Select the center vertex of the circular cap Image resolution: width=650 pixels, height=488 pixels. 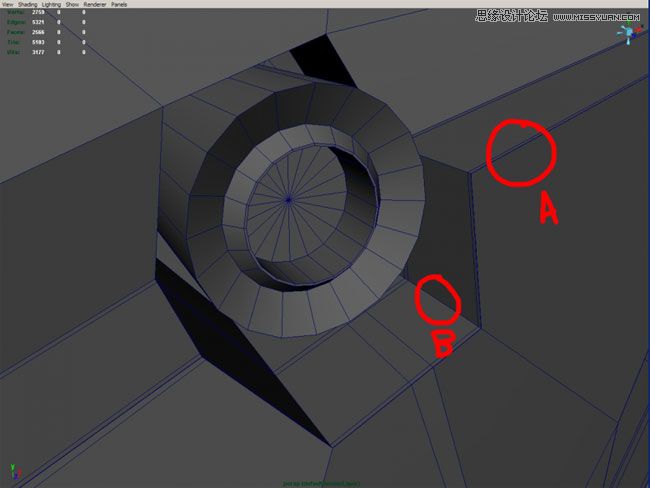click(289, 199)
